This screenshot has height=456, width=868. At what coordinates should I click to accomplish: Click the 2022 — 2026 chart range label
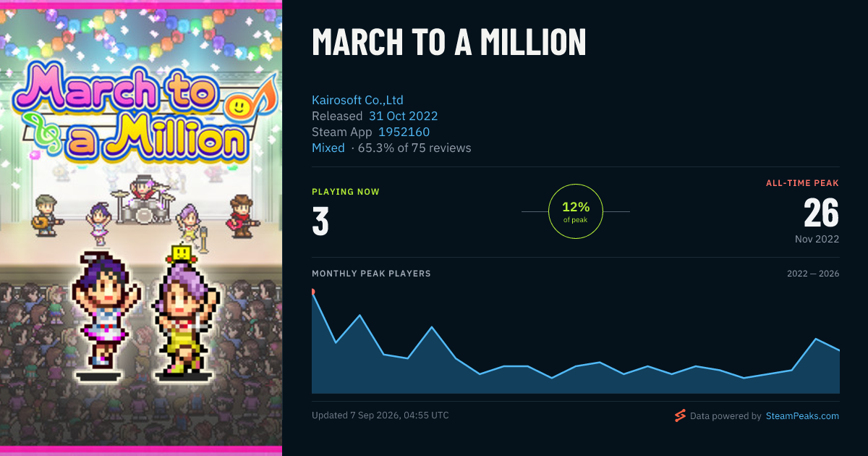[x=813, y=274]
